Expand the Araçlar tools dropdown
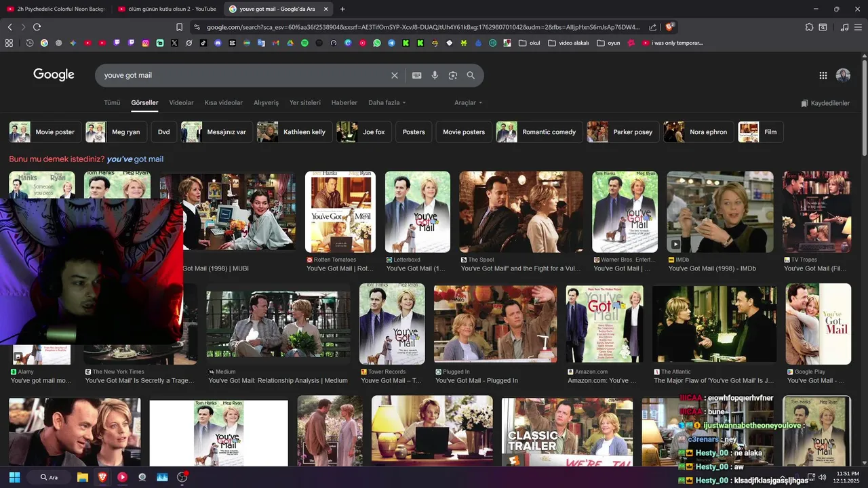The height and width of the screenshot is (488, 868). pyautogui.click(x=468, y=103)
